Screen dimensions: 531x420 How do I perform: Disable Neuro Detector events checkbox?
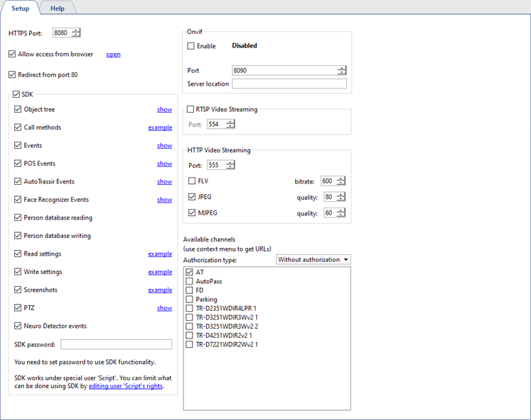(18, 326)
